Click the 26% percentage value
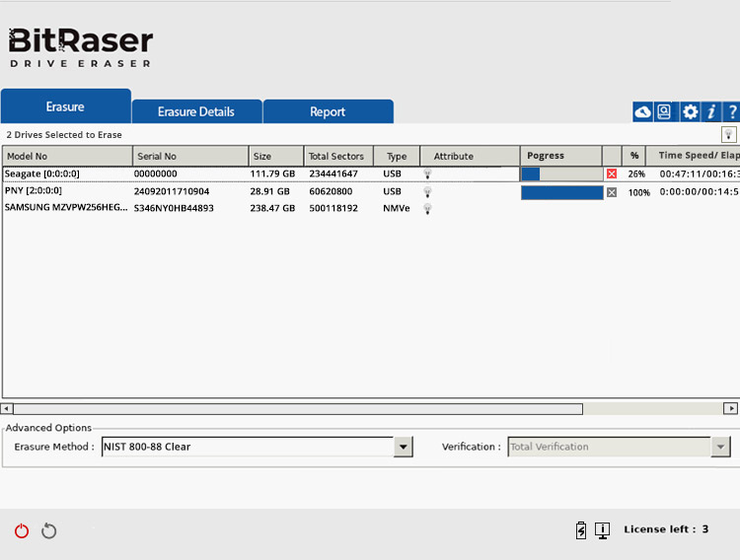The height and width of the screenshot is (560, 740). point(636,175)
